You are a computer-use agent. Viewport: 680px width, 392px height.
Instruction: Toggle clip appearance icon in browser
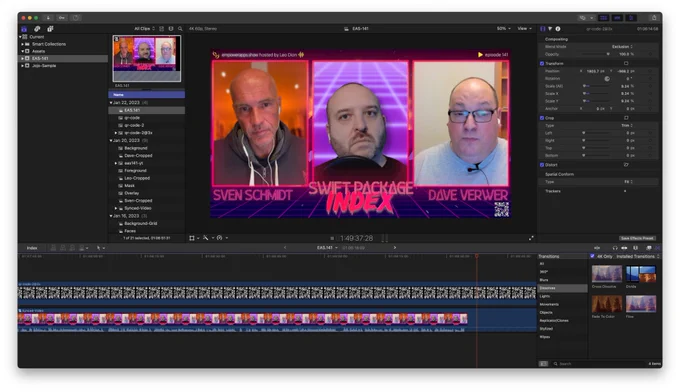pos(161,29)
